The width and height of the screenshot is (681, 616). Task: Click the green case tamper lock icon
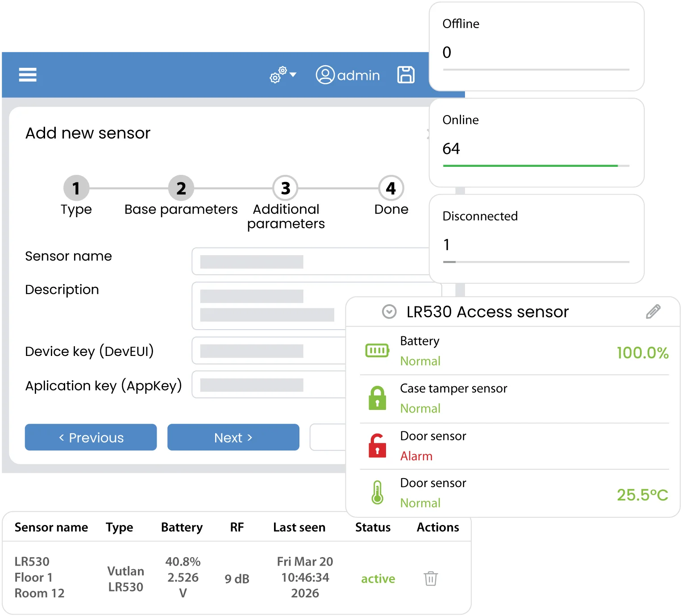377,398
